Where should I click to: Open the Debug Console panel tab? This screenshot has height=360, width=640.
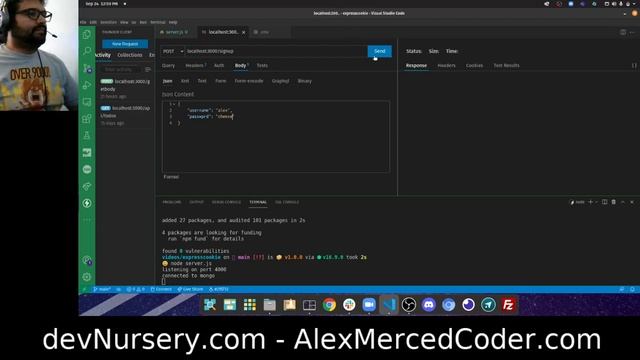pos(226,202)
